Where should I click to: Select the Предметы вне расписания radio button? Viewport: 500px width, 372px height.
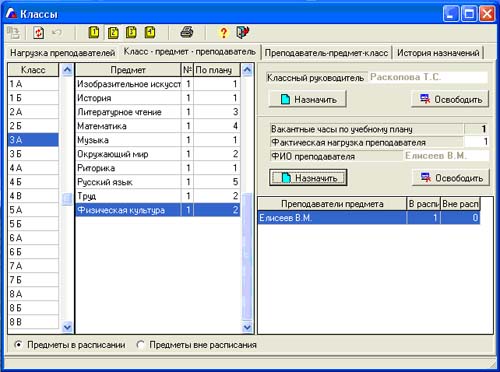[141, 345]
